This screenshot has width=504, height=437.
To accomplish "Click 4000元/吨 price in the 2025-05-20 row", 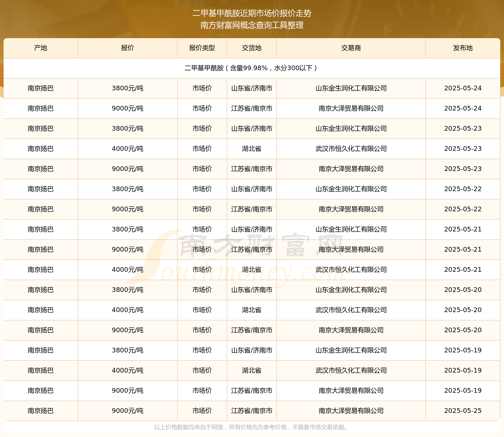I will coord(127,310).
